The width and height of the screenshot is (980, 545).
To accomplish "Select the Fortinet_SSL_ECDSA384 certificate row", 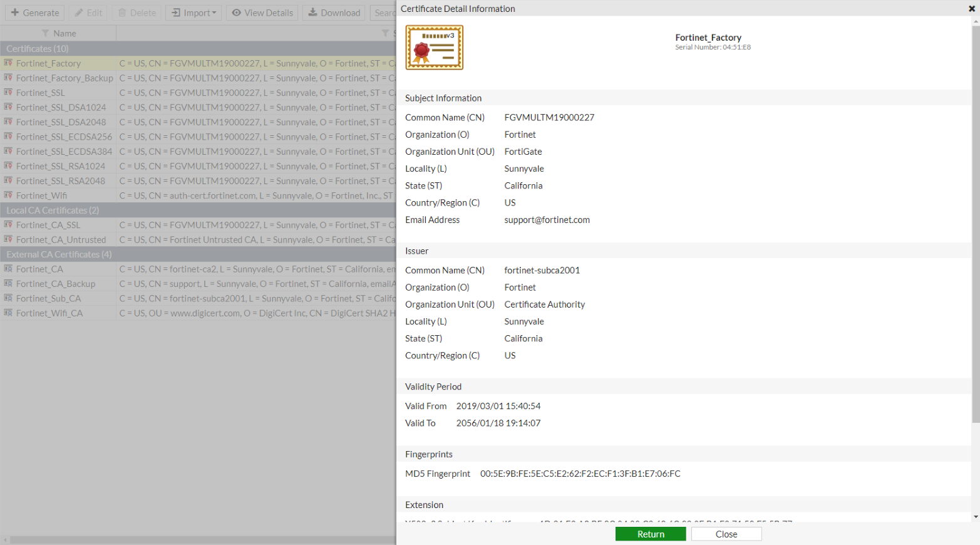I will (x=198, y=152).
